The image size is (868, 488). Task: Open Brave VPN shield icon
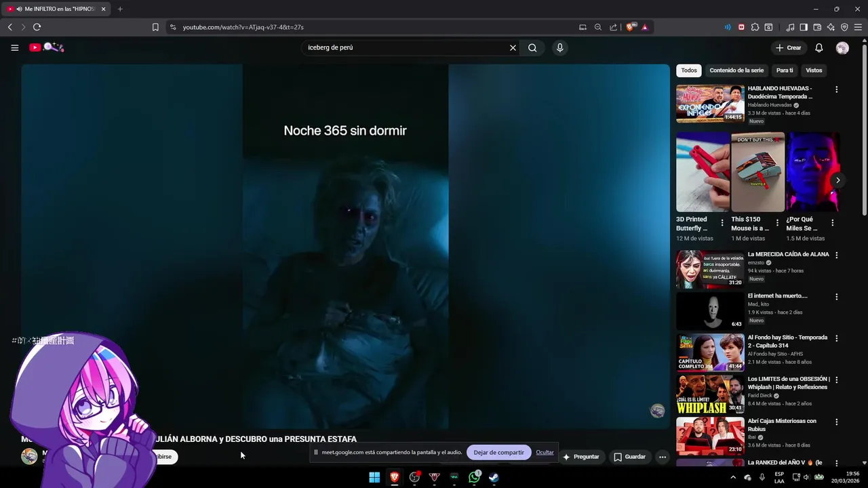pos(844,27)
